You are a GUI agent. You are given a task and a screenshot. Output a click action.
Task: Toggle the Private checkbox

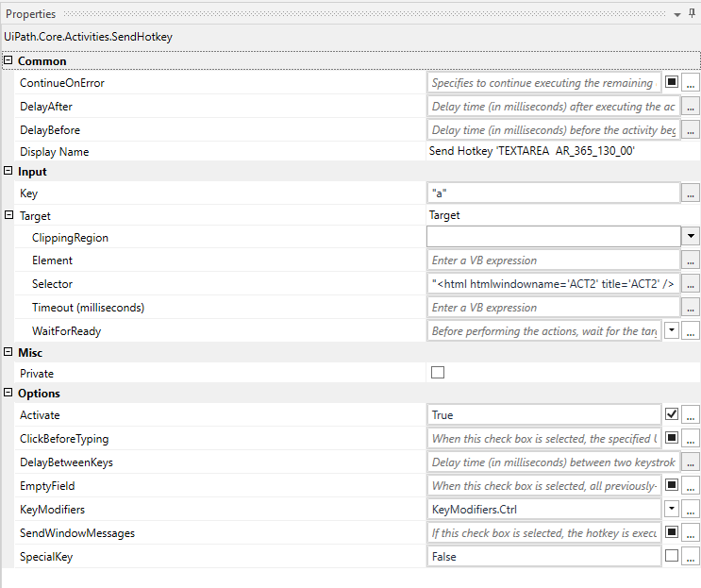[x=437, y=373]
